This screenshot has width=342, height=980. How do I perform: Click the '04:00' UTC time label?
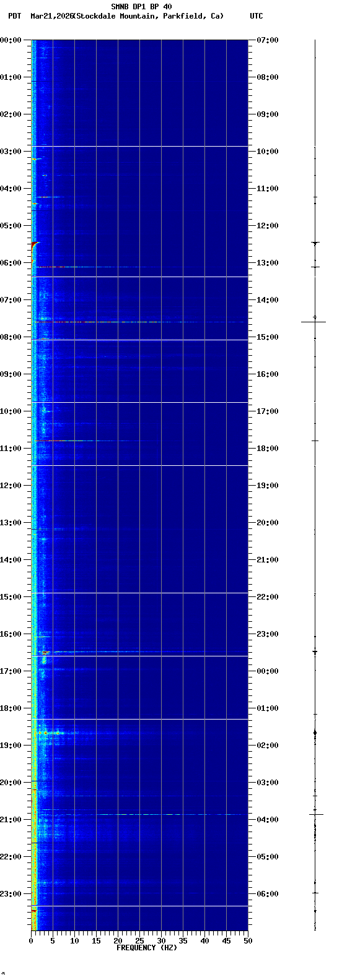tap(268, 820)
